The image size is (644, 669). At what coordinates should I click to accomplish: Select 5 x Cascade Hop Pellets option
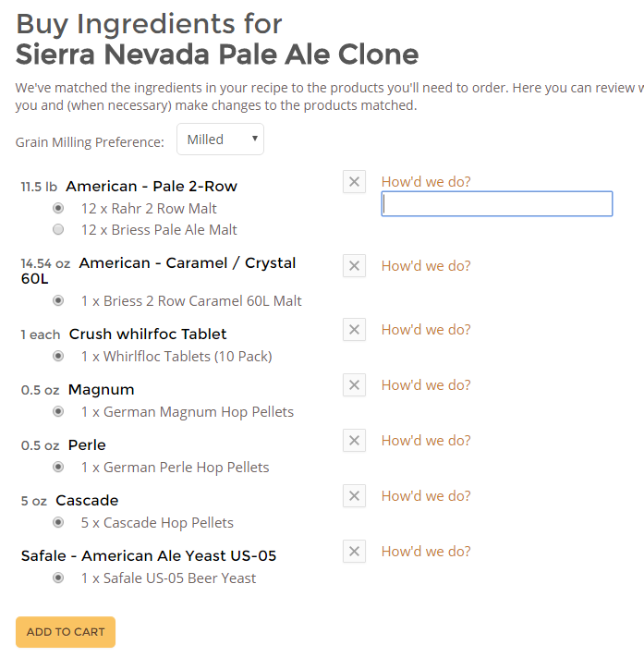pos(59,523)
